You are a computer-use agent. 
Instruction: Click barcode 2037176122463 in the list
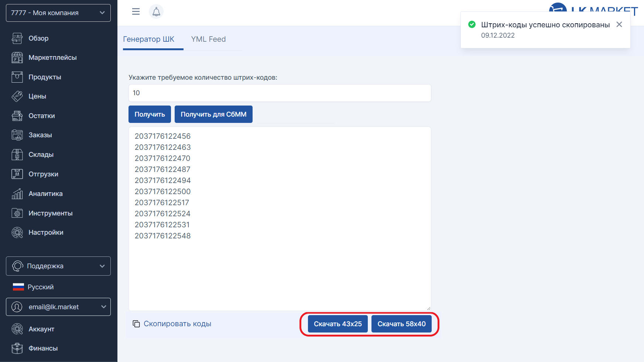coord(162,147)
